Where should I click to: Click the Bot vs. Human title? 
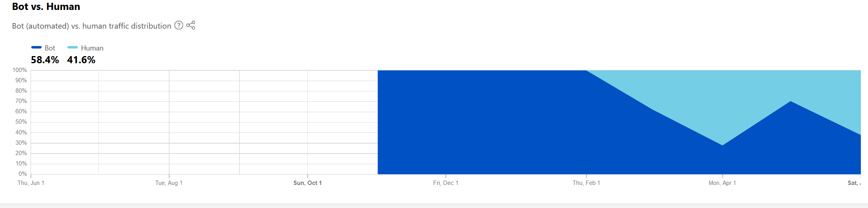tap(46, 7)
